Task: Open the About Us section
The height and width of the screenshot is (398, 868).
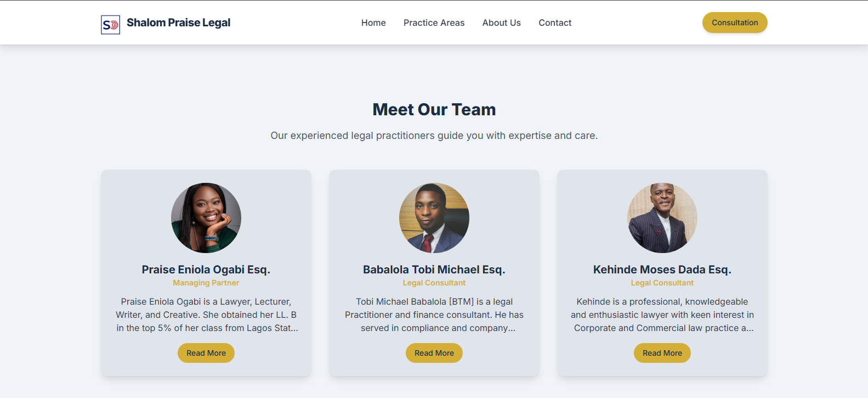Action: (501, 23)
